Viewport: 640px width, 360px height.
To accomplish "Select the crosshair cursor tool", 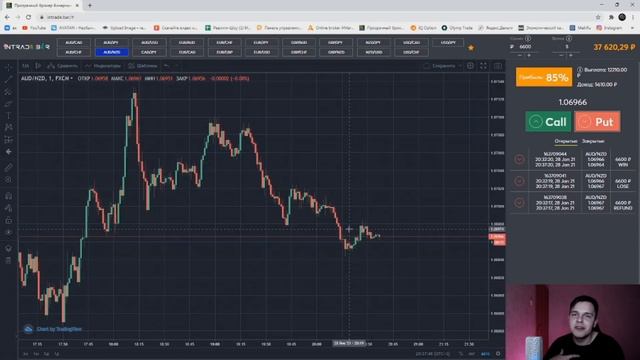I will click(x=8, y=68).
